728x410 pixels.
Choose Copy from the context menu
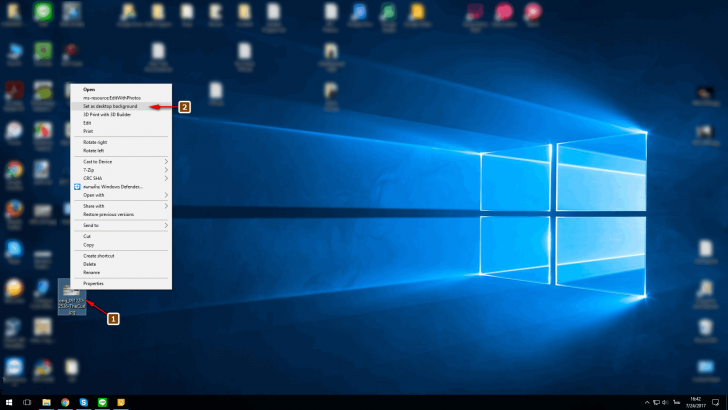click(x=121, y=245)
